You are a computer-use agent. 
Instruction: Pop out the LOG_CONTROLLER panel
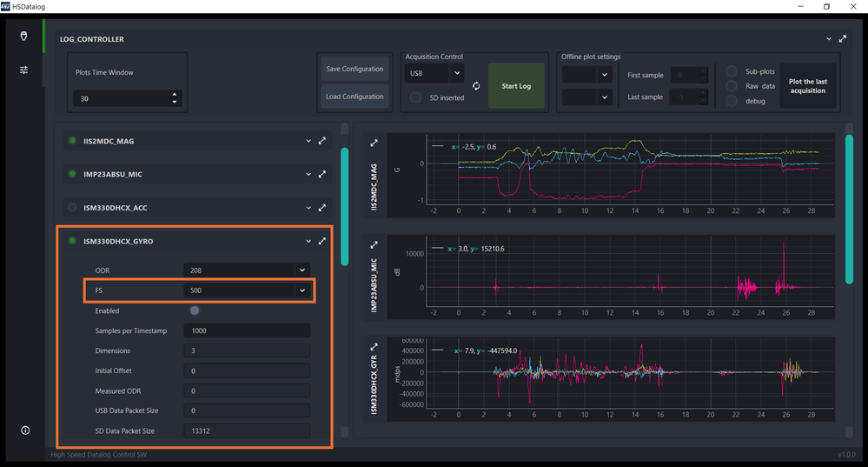click(x=843, y=39)
